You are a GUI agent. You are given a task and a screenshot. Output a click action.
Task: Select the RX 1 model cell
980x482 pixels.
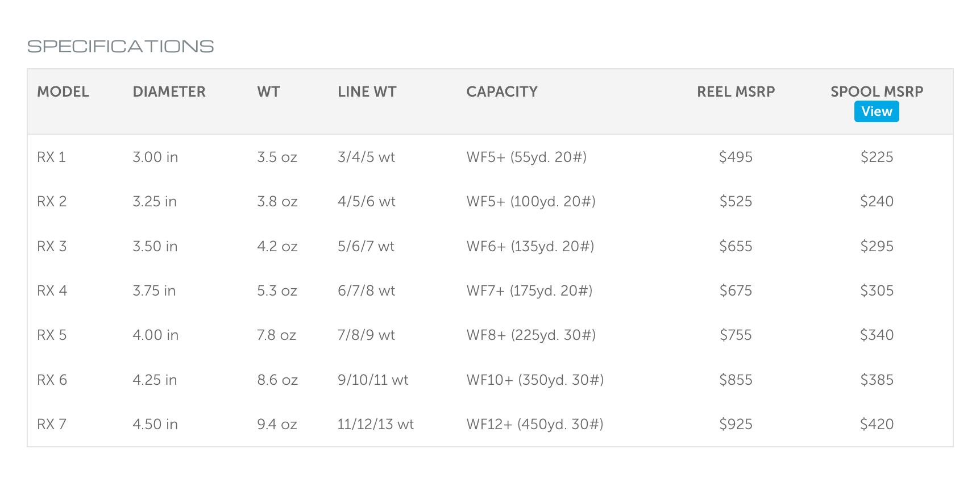(52, 157)
